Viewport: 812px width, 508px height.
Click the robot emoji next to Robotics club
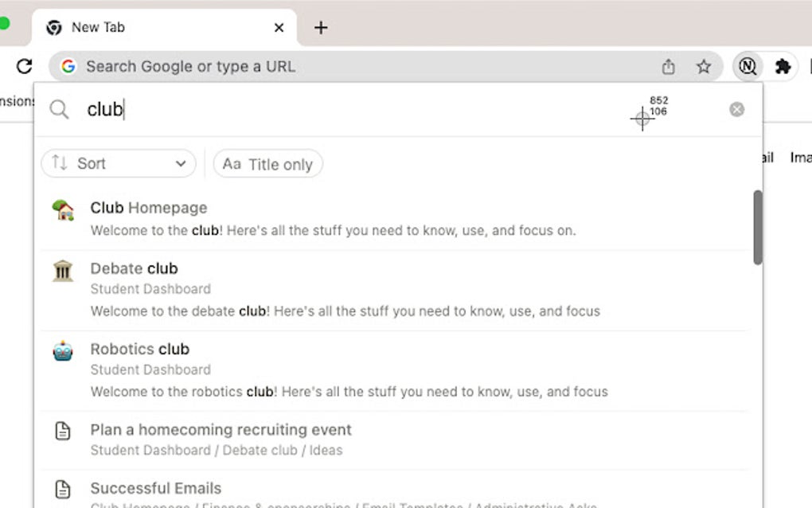[63, 350]
